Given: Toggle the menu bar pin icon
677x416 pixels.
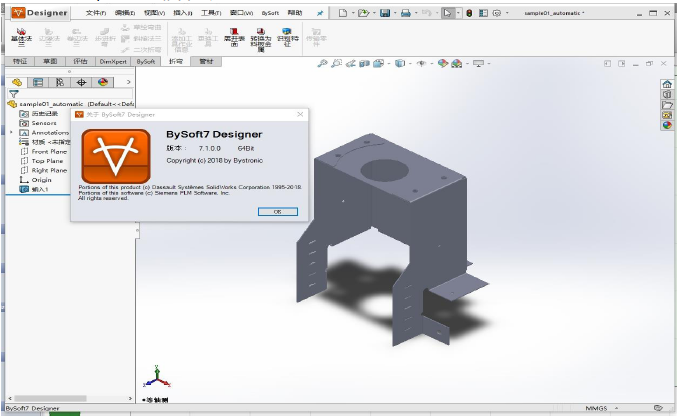Looking at the screenshot, I should pyautogui.click(x=319, y=14).
